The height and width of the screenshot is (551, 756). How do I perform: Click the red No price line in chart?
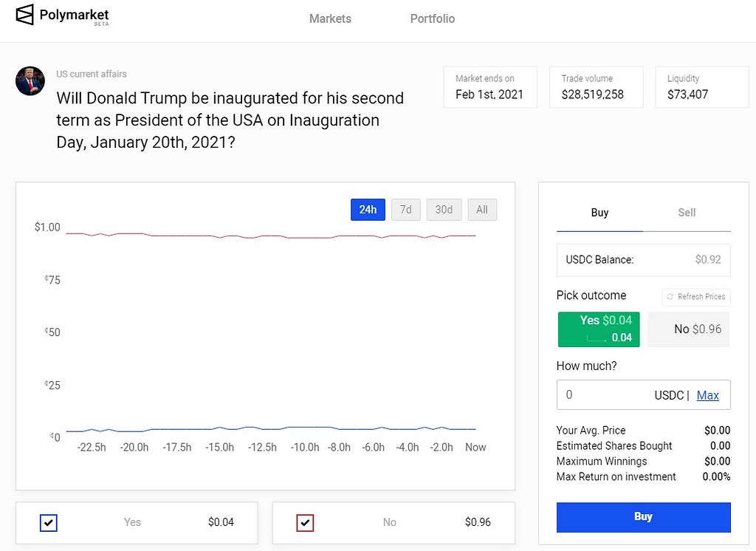pos(270,236)
